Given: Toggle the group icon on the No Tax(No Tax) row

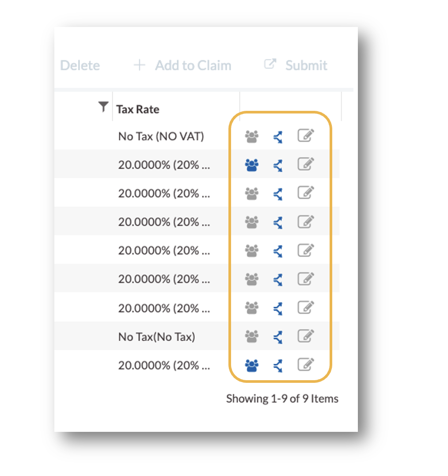Looking at the screenshot, I should point(251,336).
